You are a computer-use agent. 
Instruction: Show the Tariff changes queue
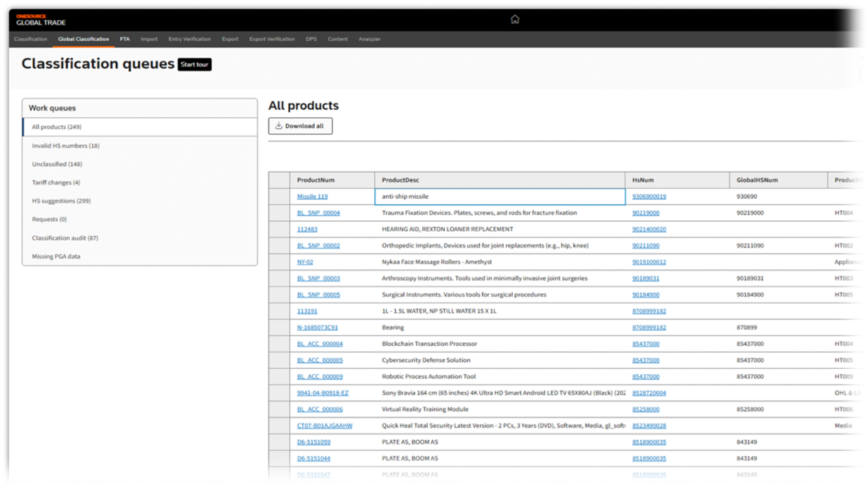[56, 182]
